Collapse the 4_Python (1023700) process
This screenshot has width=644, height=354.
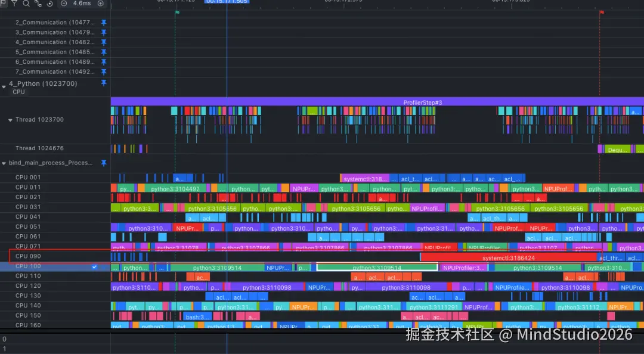point(4,86)
